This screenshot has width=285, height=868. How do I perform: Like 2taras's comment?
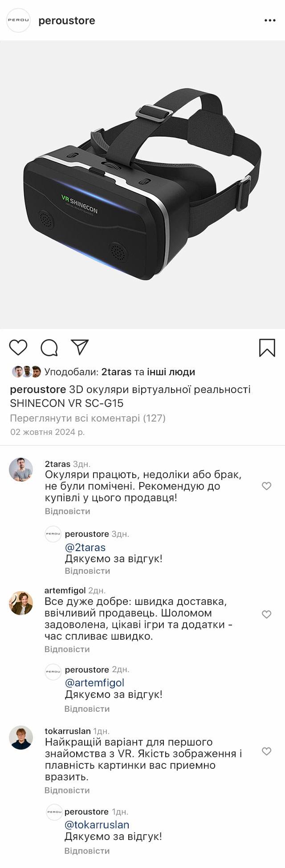(266, 486)
